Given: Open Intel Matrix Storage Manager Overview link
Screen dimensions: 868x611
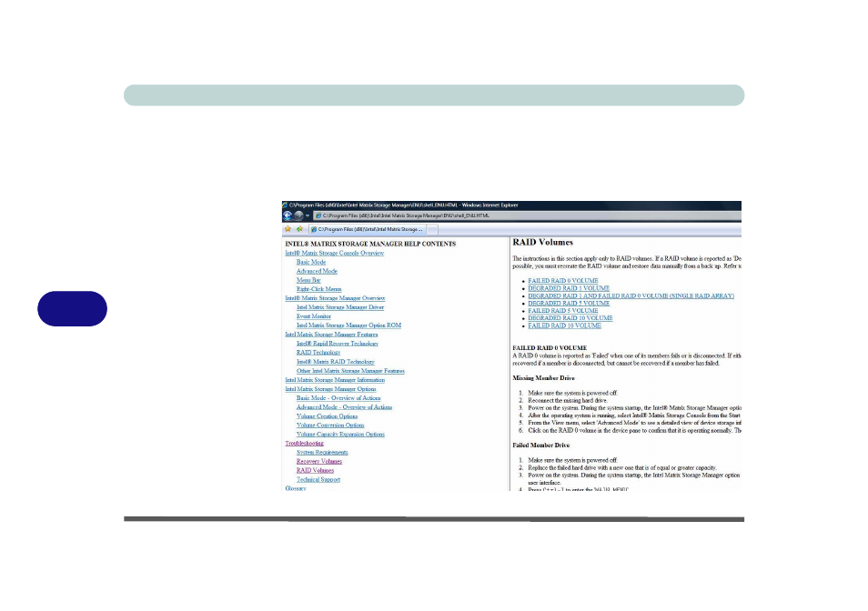Looking at the screenshot, I should click(335, 298).
